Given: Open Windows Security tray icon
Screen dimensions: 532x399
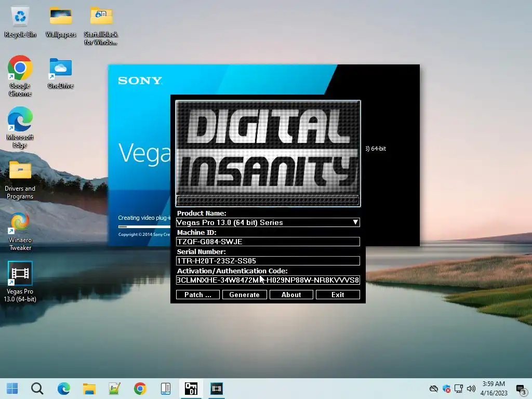Looking at the screenshot, I should pos(446,389).
